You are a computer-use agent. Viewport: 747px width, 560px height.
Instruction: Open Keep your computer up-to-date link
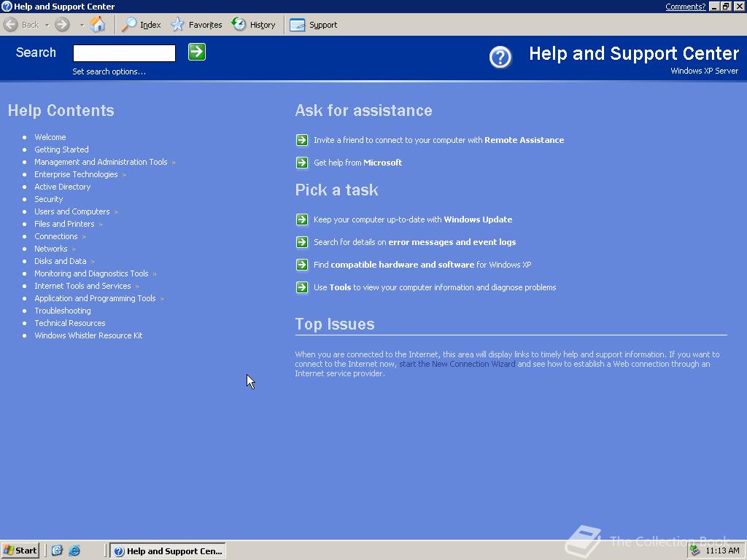coord(413,219)
